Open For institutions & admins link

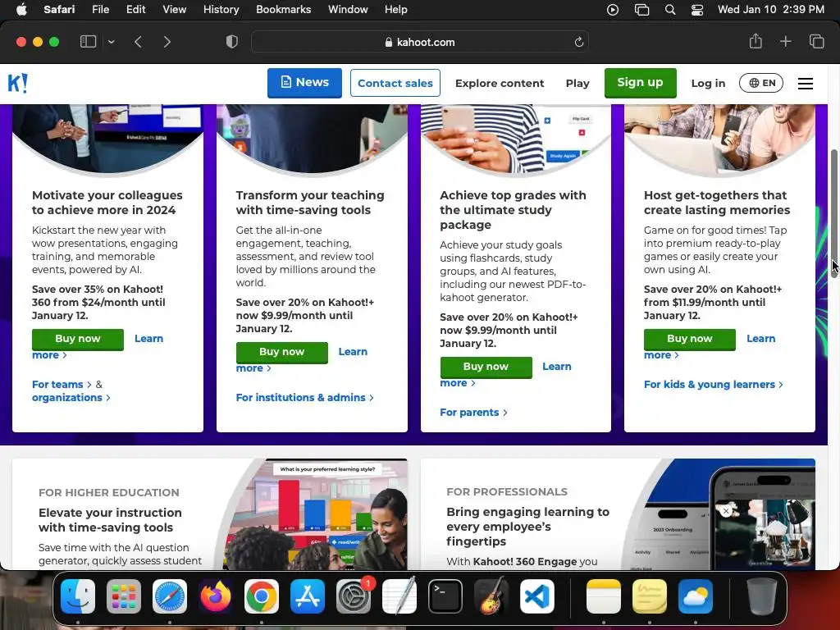click(304, 398)
